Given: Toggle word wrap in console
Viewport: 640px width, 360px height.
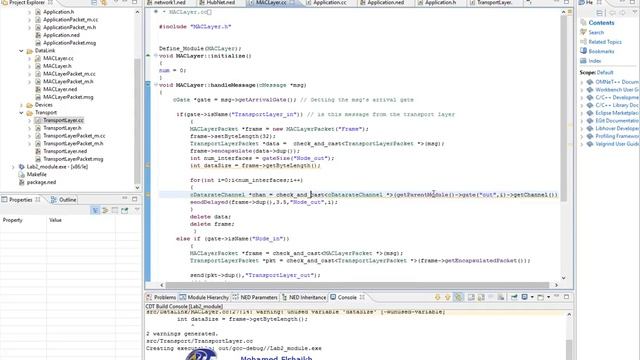Looking at the screenshot, I should point(471,297).
